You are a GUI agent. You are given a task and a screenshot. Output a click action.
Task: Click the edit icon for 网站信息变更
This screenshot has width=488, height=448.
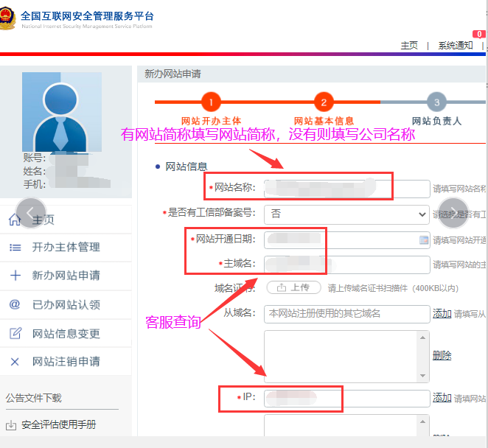[x=15, y=333]
